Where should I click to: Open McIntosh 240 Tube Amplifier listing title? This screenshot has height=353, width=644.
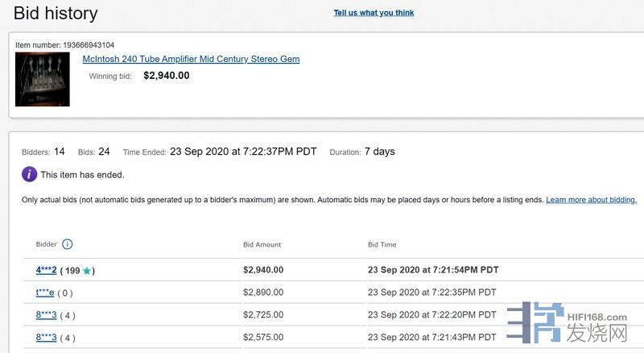point(191,60)
